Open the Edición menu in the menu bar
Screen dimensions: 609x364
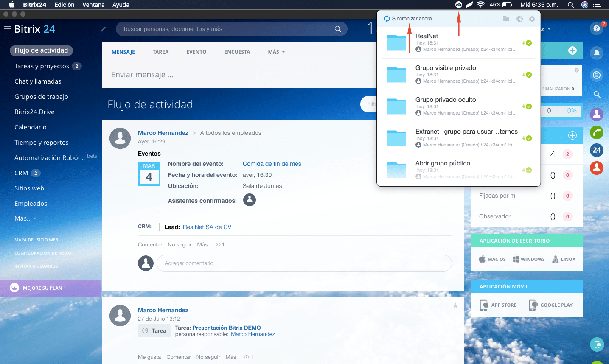pos(65,5)
